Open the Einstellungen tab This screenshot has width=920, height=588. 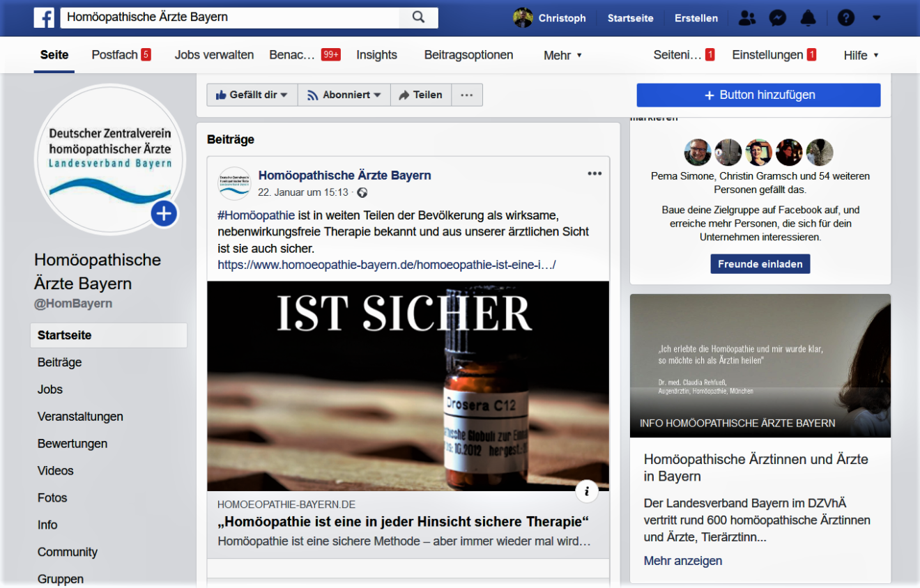[774, 55]
